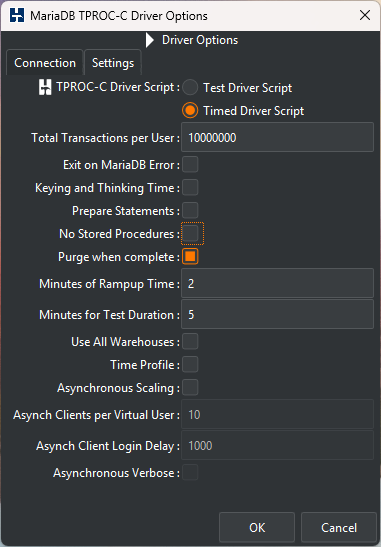Click the HammerDB logo in title bar
The image size is (381, 547).
tap(17, 16)
